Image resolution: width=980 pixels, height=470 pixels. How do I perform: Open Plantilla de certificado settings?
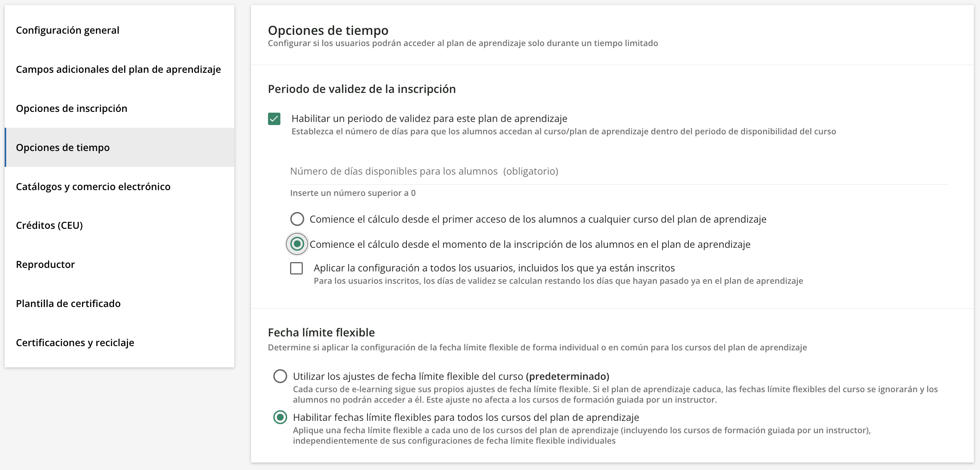click(x=68, y=304)
